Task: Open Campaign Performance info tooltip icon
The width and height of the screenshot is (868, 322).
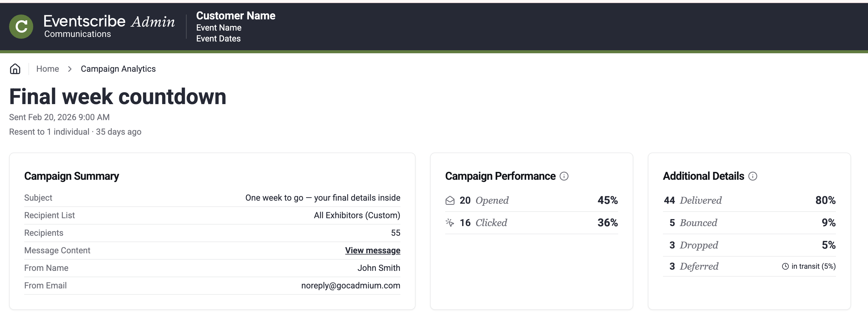Action: 564,176
